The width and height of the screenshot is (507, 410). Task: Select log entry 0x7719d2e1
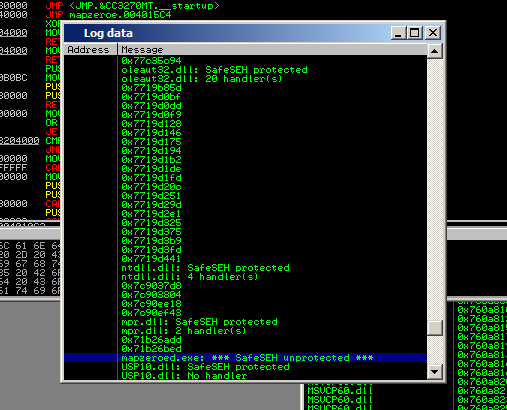pos(151,214)
